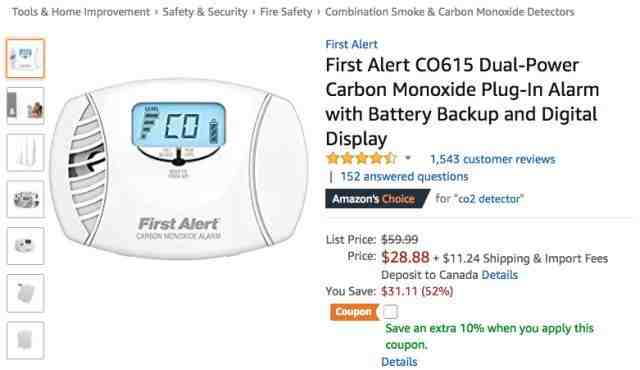Open Combination Smoke & Carbon Monoxide Detectors category
Image resolution: width=640 pixels, height=370 pixels.
click(x=449, y=12)
